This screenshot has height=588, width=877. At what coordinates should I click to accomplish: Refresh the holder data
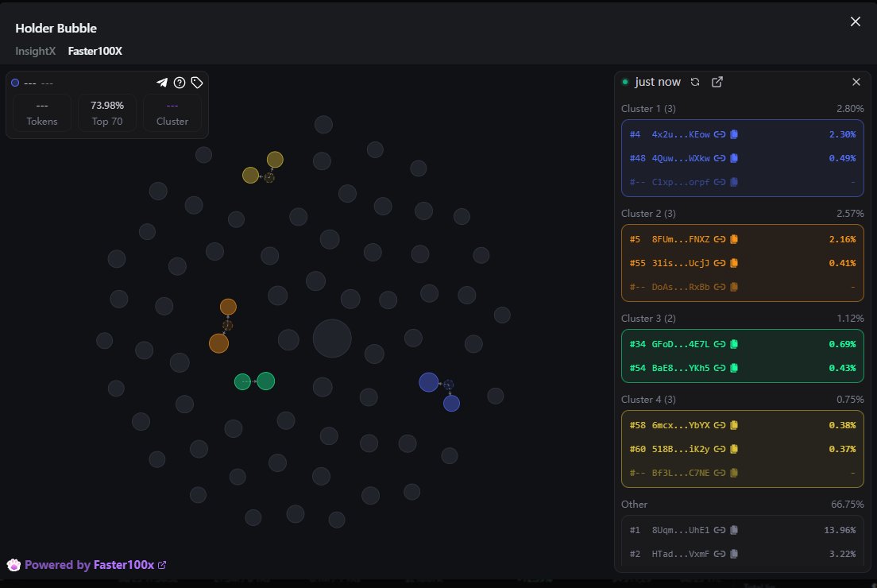click(695, 82)
